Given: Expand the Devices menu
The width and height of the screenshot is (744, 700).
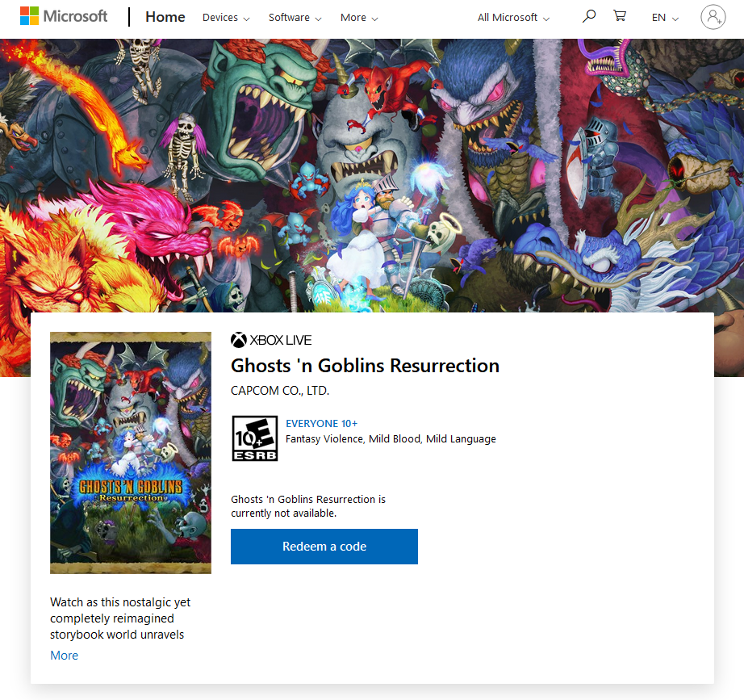Looking at the screenshot, I should [x=225, y=18].
